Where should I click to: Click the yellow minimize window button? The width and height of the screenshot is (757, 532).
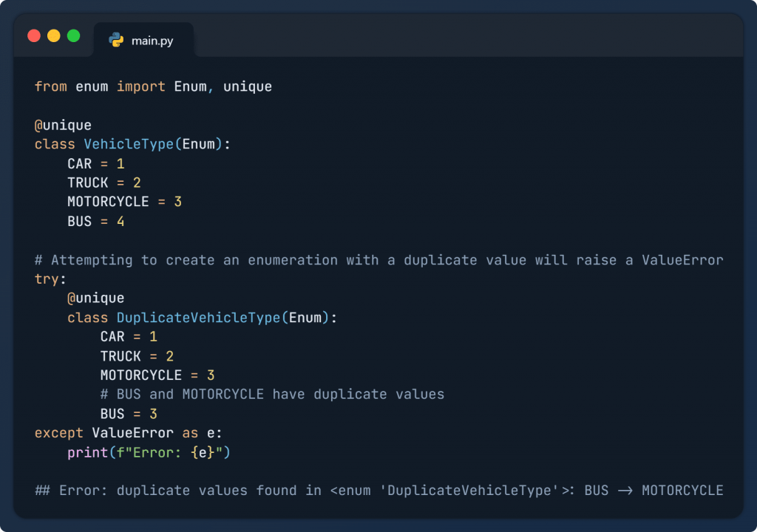click(54, 35)
